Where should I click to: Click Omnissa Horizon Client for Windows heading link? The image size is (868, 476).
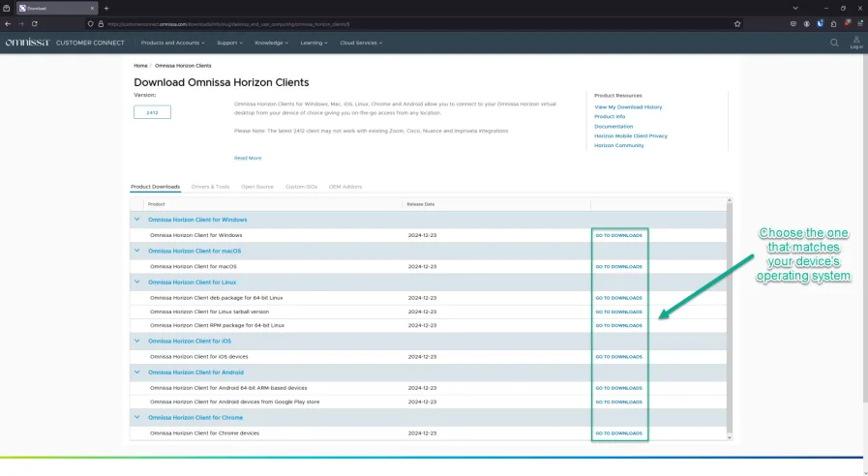(x=197, y=220)
